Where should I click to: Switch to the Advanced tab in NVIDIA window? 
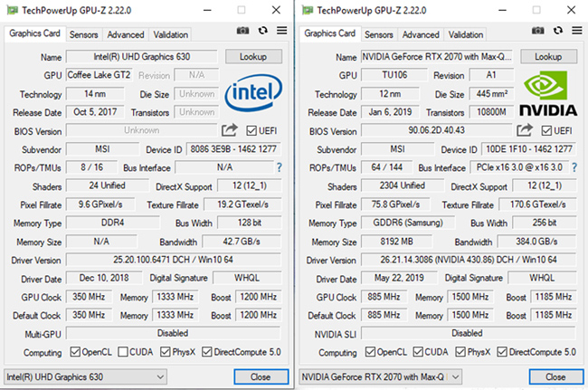point(421,34)
